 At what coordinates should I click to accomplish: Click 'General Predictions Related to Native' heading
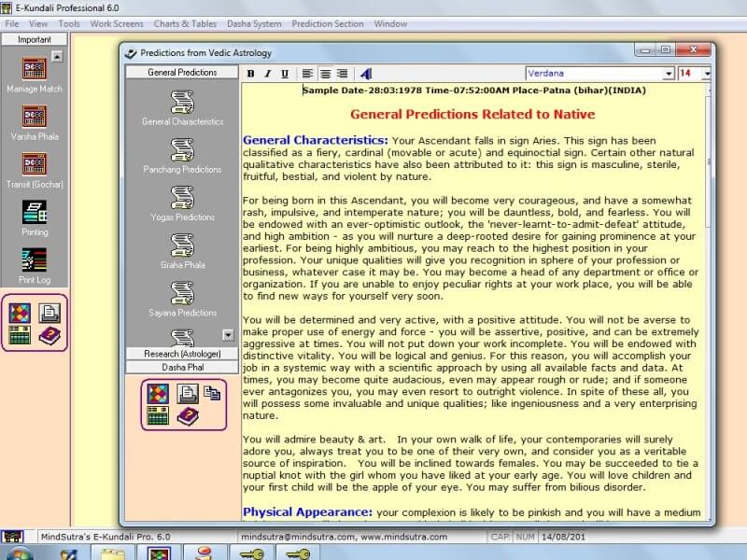(472, 114)
